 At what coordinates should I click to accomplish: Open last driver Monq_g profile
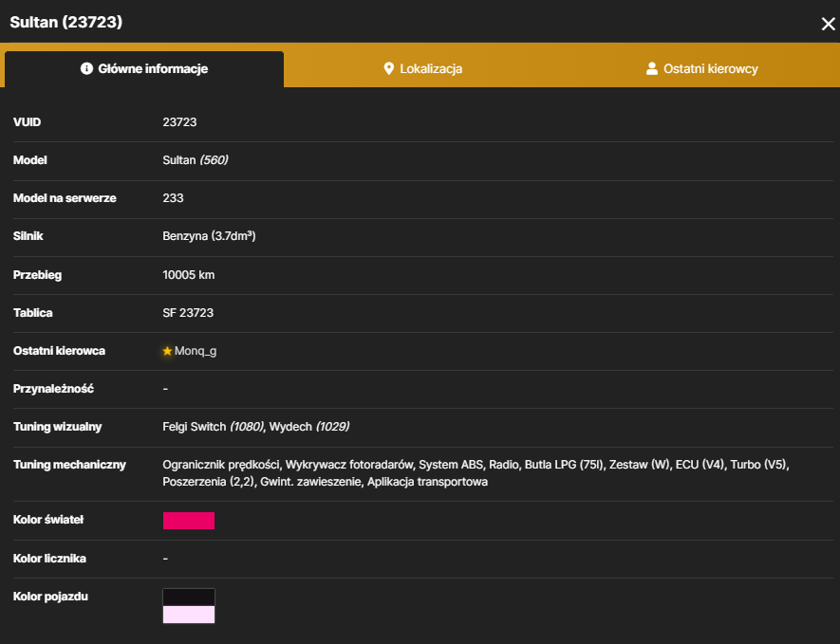pos(196,351)
